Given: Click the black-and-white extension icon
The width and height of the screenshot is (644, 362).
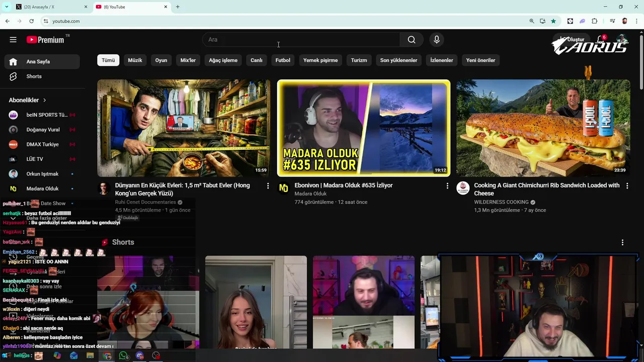Looking at the screenshot, I should pyautogui.click(x=570, y=21).
